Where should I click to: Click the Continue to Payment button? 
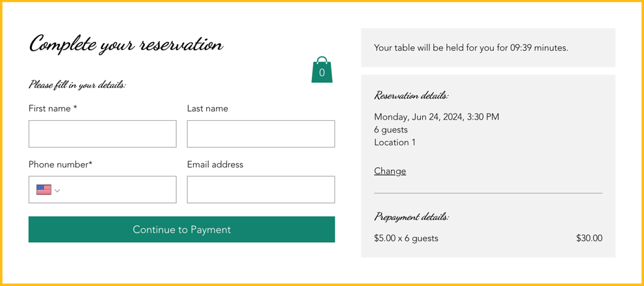pyautogui.click(x=181, y=229)
